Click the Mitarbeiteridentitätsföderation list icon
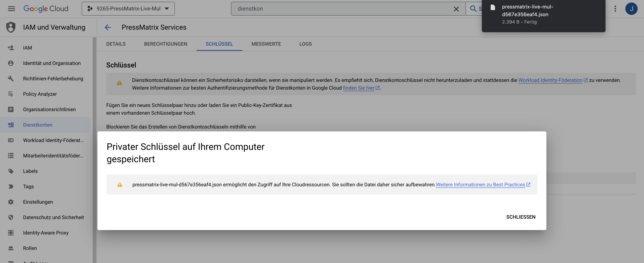The height and width of the screenshot is (263, 644). pyautogui.click(x=11, y=156)
